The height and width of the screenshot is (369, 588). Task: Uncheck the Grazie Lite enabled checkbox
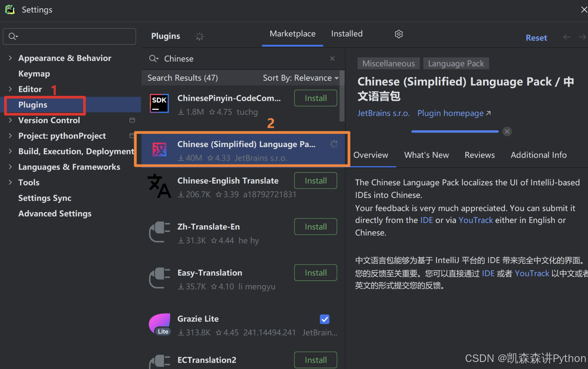pyautogui.click(x=324, y=319)
